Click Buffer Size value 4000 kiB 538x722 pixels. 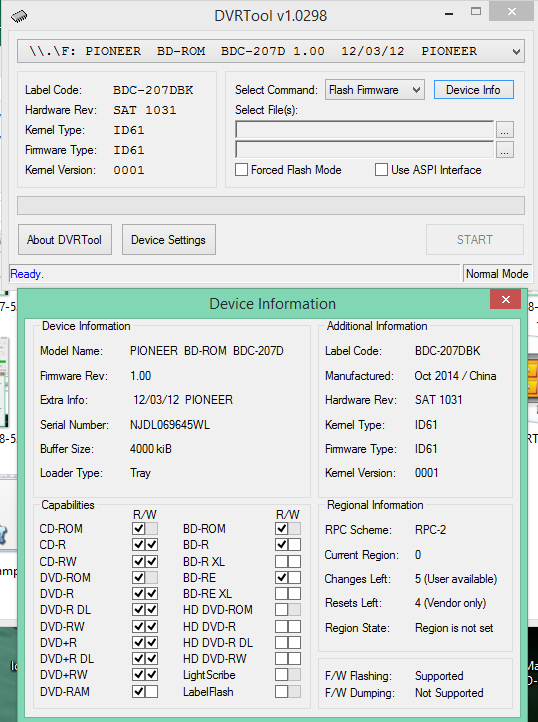point(151,448)
